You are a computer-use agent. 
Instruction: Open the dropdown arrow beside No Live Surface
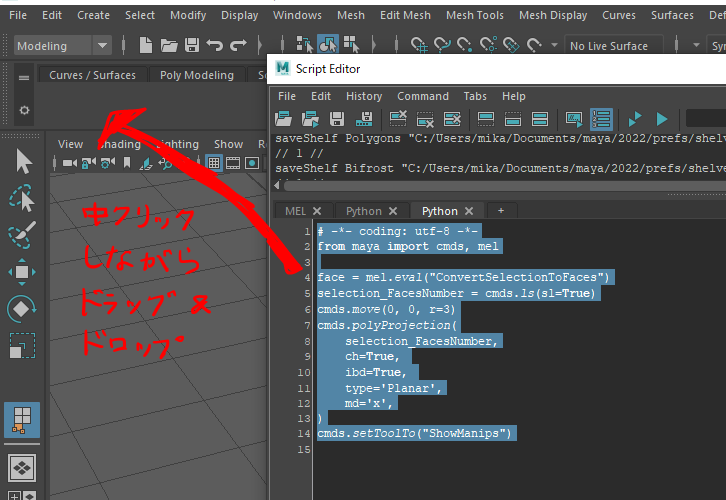click(x=554, y=45)
